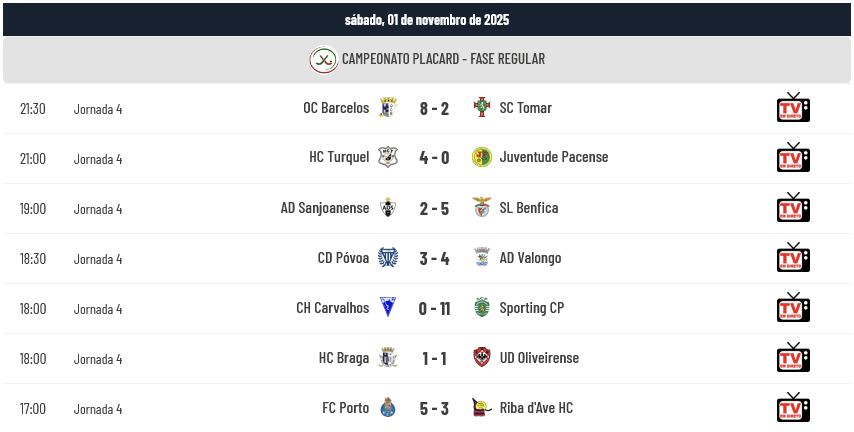Open TV broadcast icon for HC Turquel match

793,158
